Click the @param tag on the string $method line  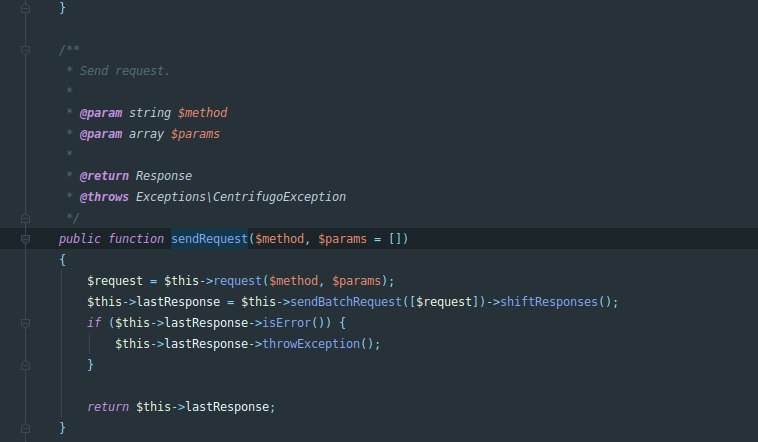click(101, 113)
